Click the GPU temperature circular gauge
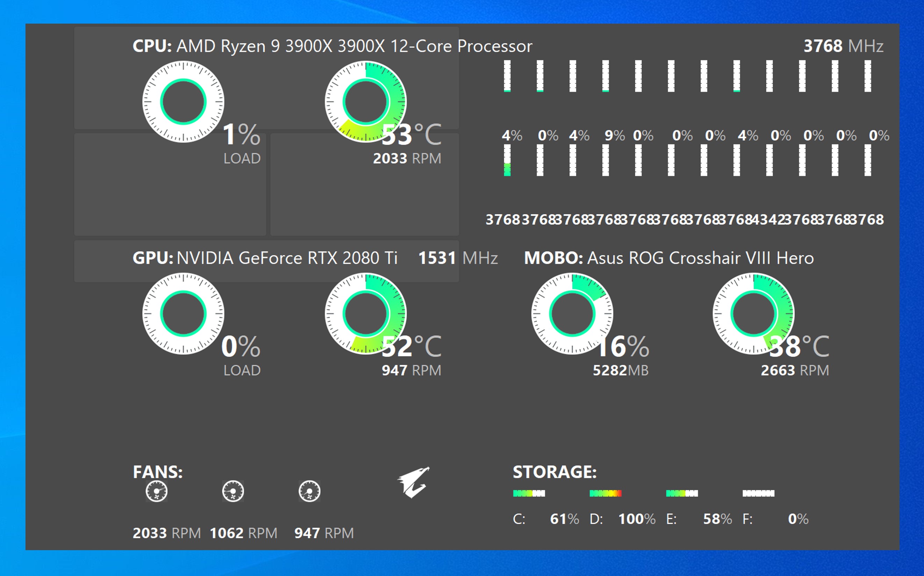This screenshot has width=924, height=576. coord(365,314)
